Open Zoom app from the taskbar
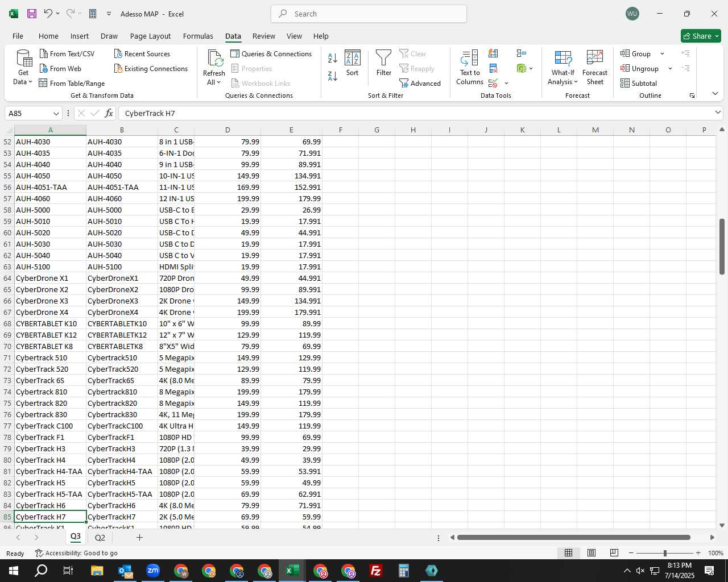 tap(152, 571)
